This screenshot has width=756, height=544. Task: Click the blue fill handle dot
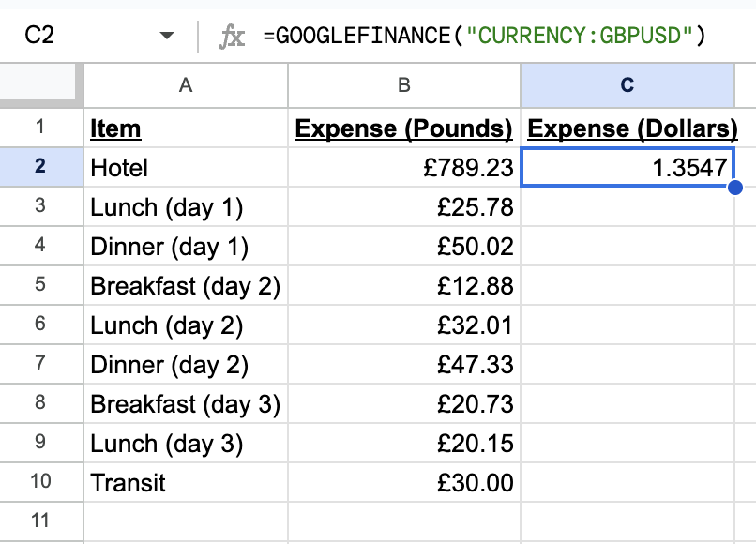point(734,188)
